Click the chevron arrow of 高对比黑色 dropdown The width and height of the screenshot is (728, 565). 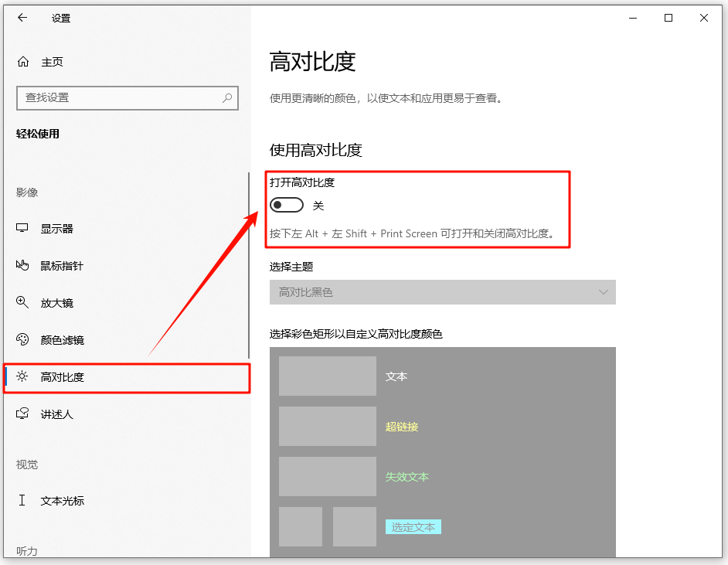point(604,292)
